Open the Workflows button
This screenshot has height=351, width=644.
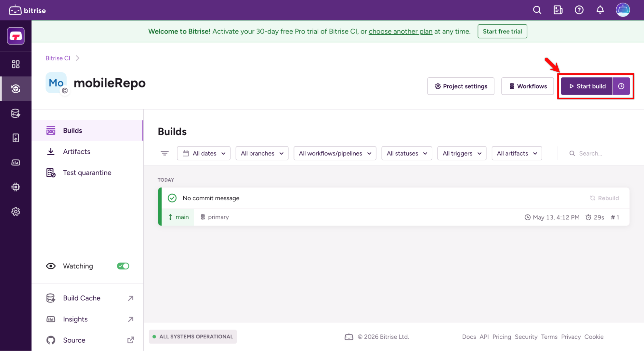[x=527, y=86]
